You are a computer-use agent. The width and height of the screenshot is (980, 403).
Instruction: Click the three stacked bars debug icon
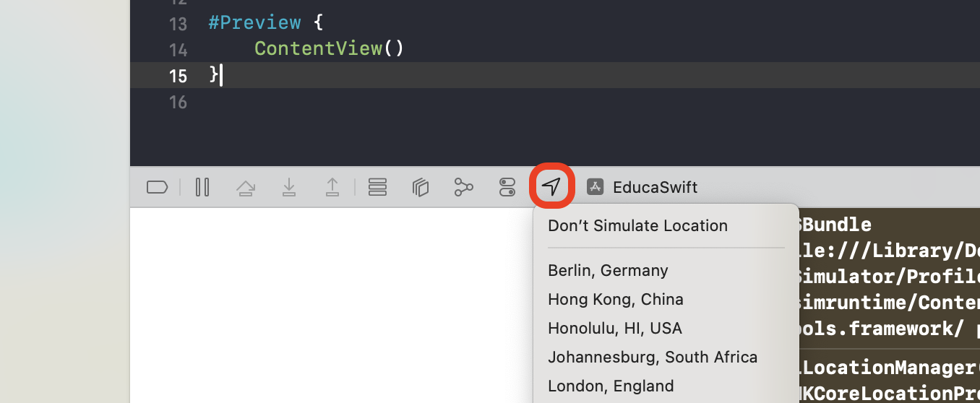pos(377,188)
